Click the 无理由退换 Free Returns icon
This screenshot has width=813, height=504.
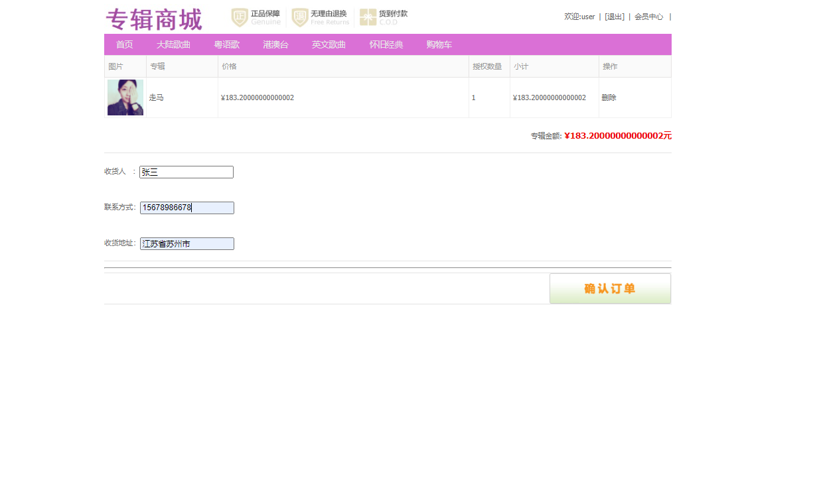tap(300, 18)
